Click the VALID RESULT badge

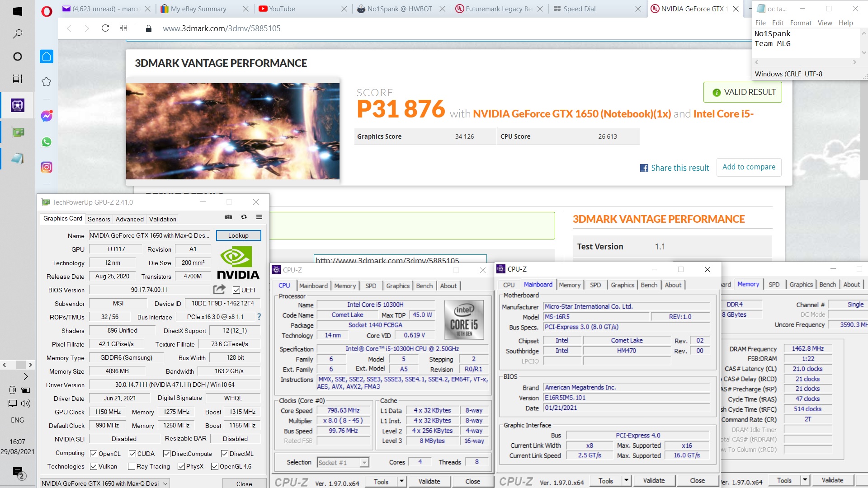click(743, 92)
